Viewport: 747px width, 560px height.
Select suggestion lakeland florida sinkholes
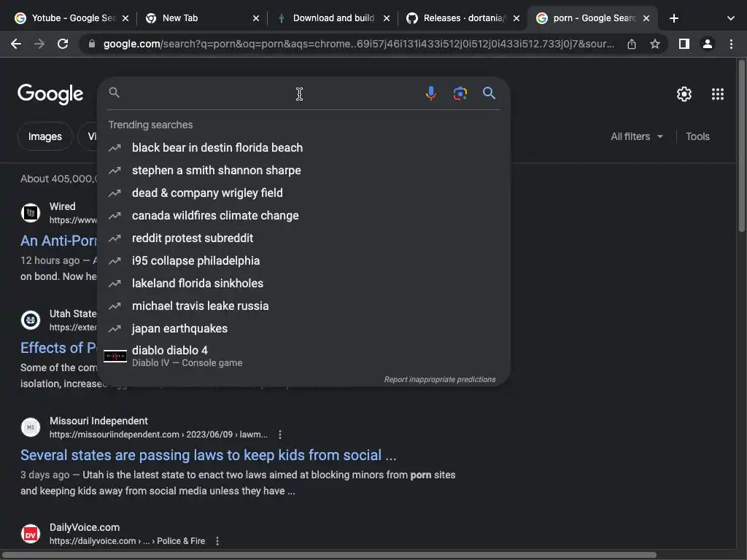coord(303,284)
